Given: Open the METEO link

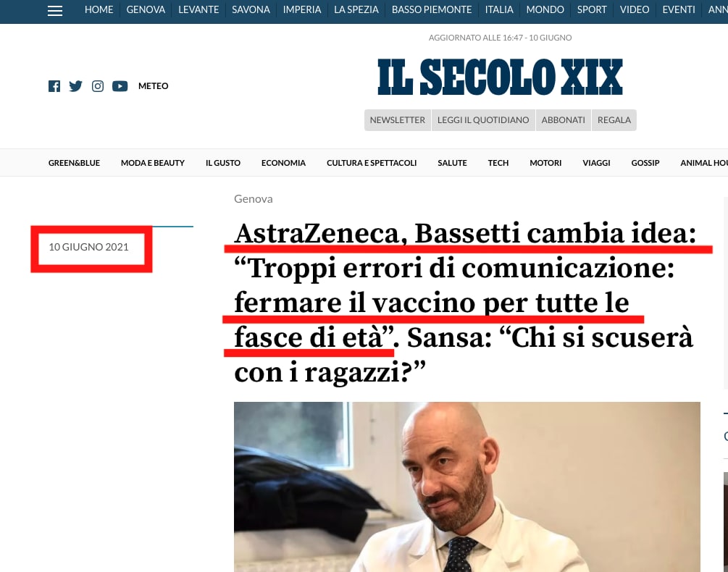Looking at the screenshot, I should pos(154,86).
